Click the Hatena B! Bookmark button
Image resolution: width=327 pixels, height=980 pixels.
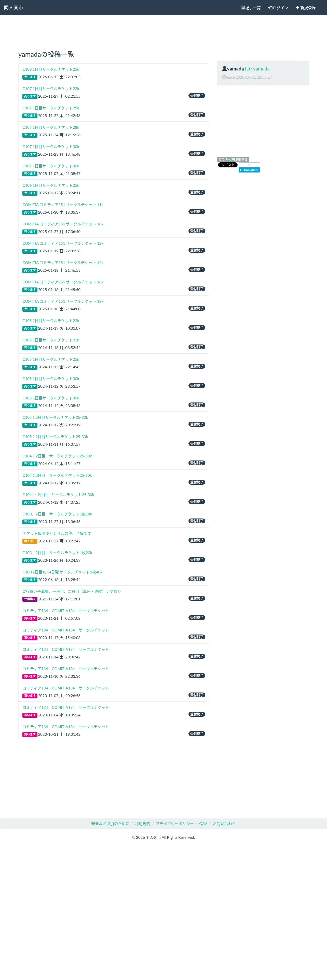[x=249, y=170]
